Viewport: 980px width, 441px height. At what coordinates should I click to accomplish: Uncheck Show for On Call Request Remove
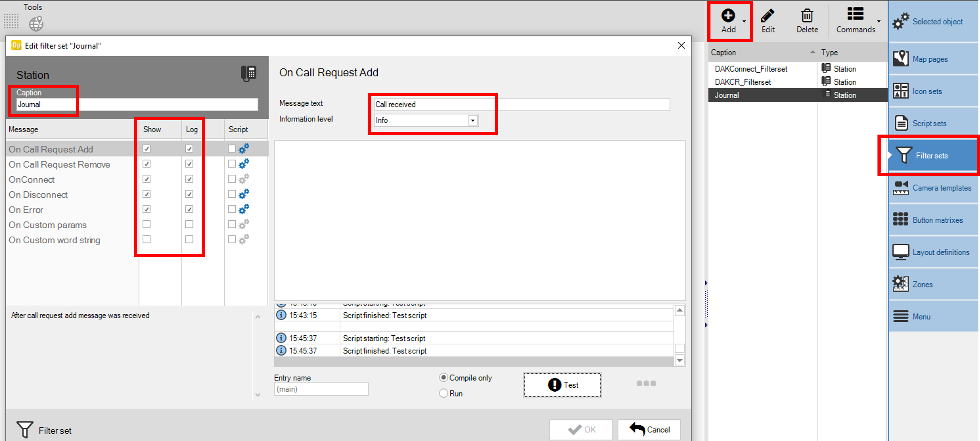147,164
